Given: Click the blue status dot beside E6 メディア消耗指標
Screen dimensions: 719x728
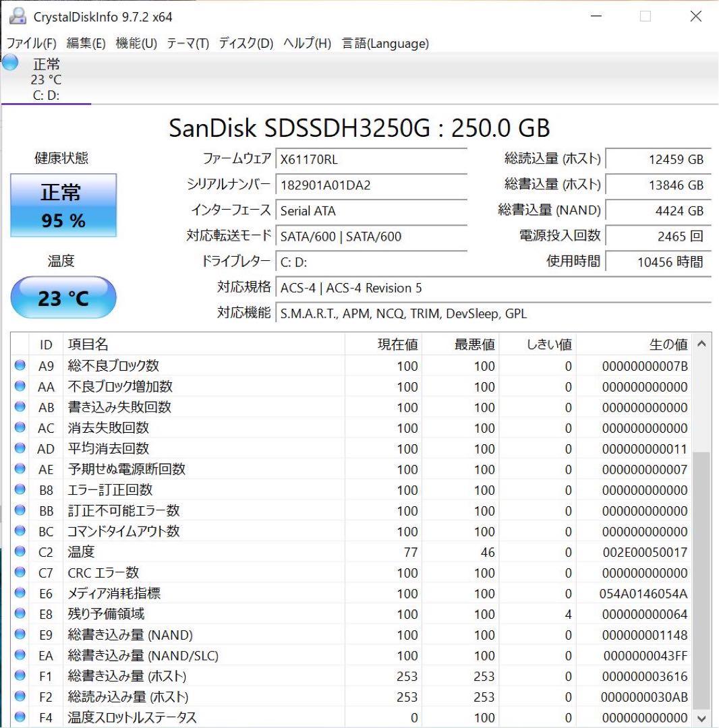Looking at the screenshot, I should (19, 593).
